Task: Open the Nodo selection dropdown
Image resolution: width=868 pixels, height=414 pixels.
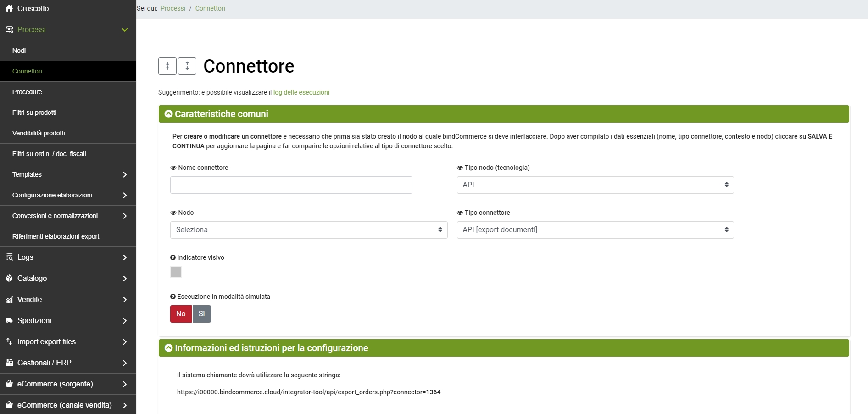Action: pos(309,230)
